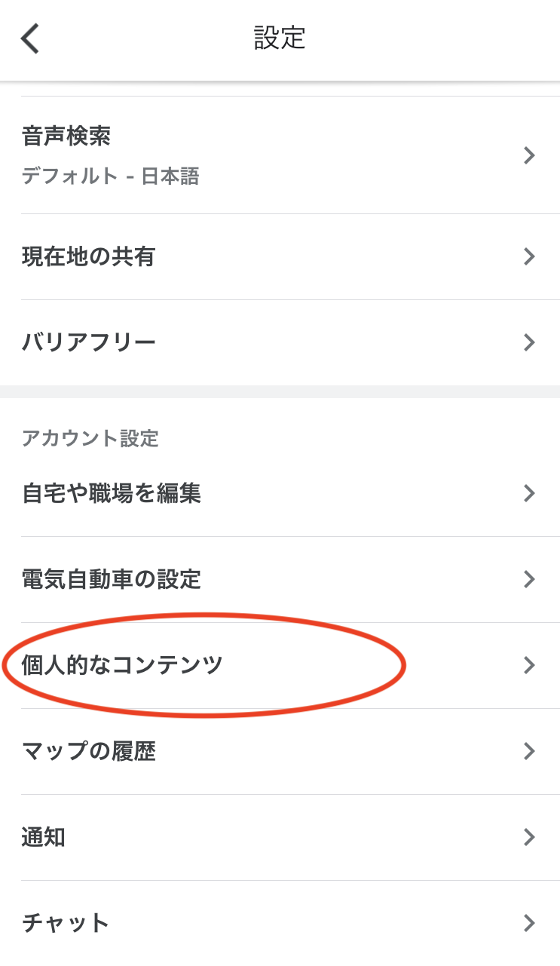Click the chevron beside チャット
The height and width of the screenshot is (966, 560).
529,923
